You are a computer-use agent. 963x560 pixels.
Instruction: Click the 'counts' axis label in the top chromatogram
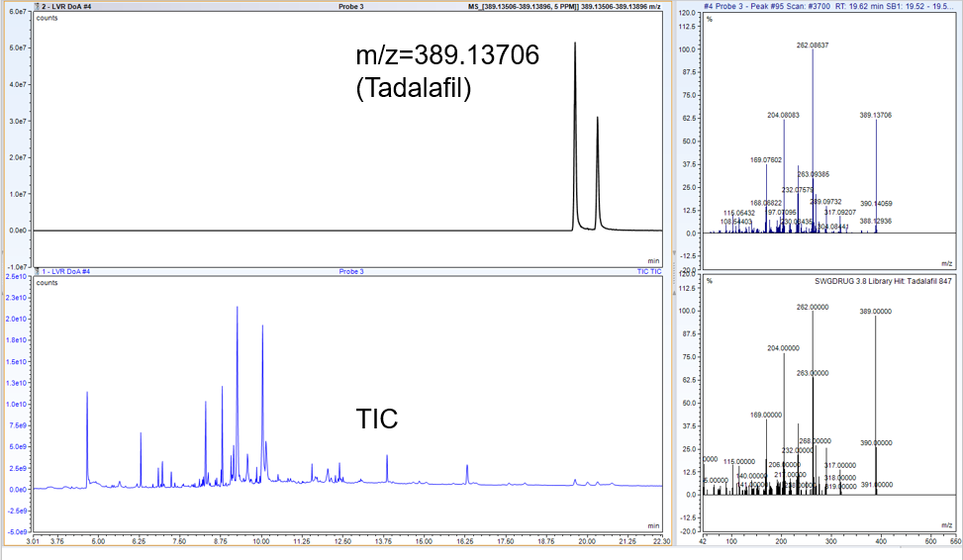point(47,18)
